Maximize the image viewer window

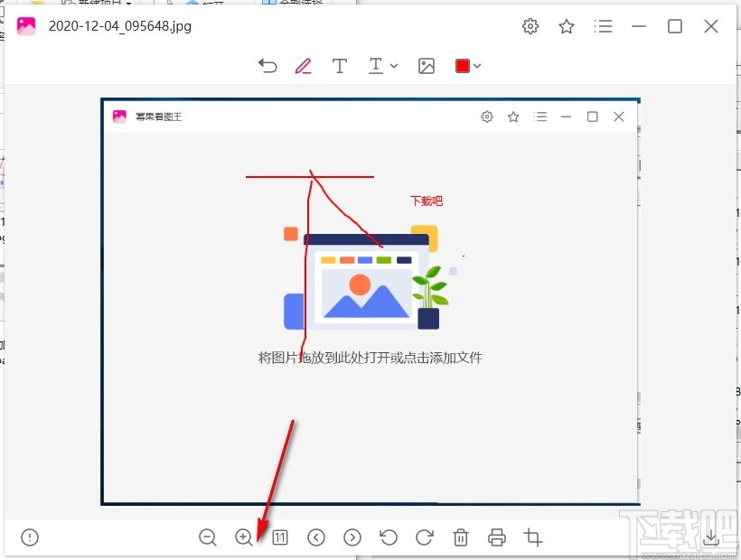(x=675, y=26)
